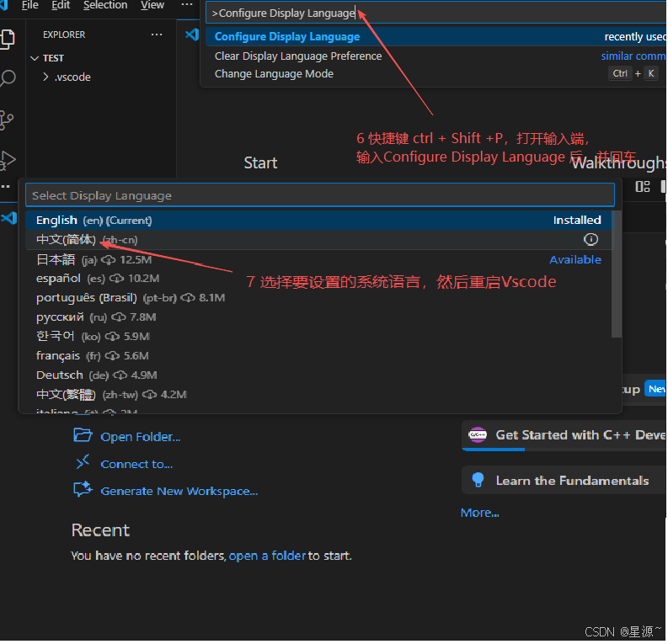This screenshot has height=644, width=668.
Task: Select русский (ru) language
Action: coord(318,317)
